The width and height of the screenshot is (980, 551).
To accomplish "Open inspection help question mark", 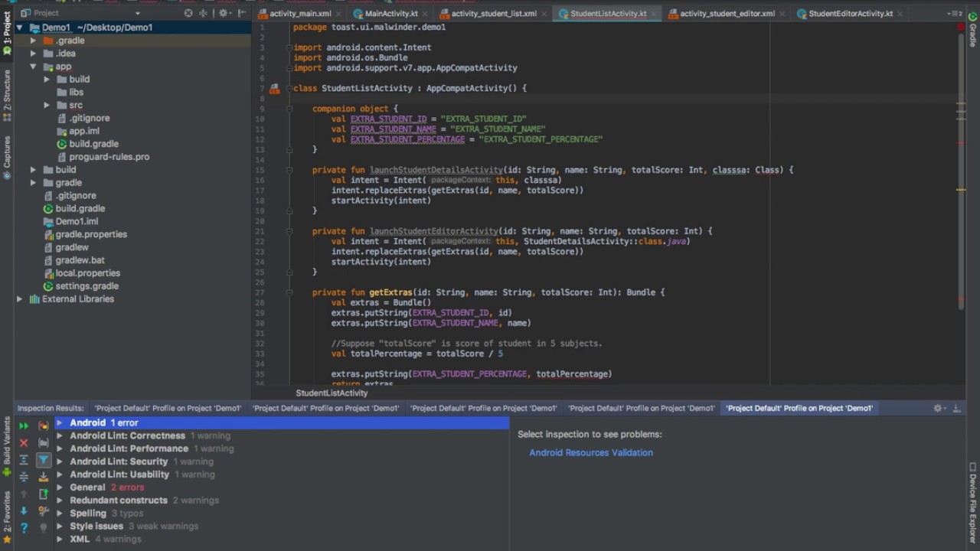I will tap(24, 528).
